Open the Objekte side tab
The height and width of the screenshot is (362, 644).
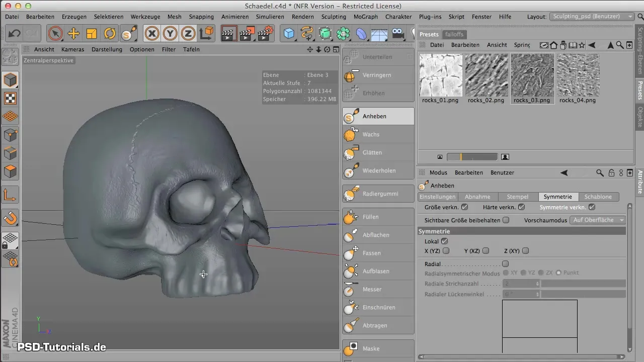(640, 116)
